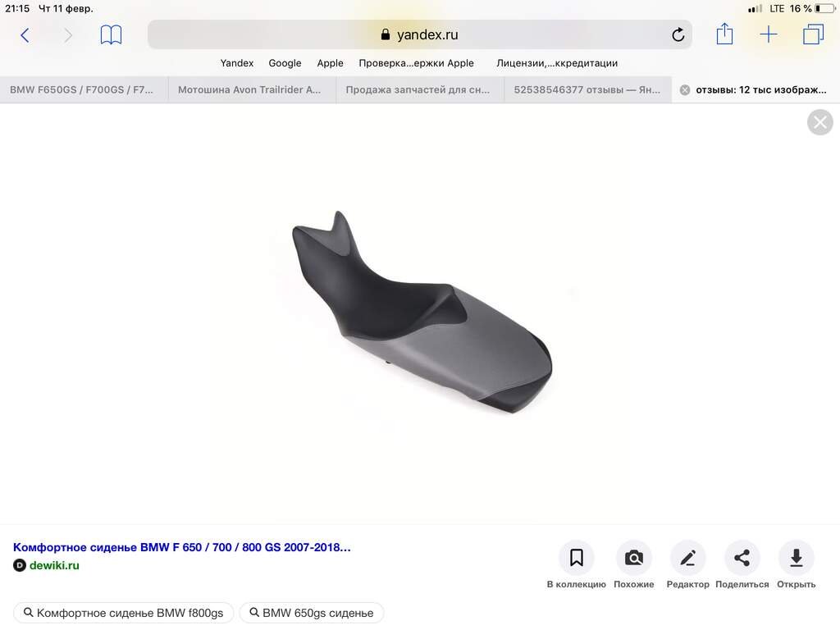This screenshot has width=840, height=630.
Task: Open the Продажа запчастей tab
Action: point(420,90)
